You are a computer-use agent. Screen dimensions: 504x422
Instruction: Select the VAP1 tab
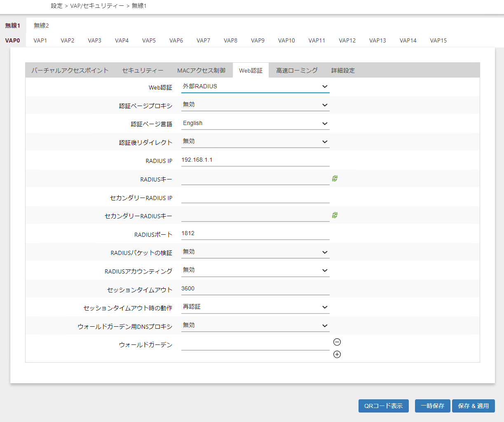click(x=40, y=40)
